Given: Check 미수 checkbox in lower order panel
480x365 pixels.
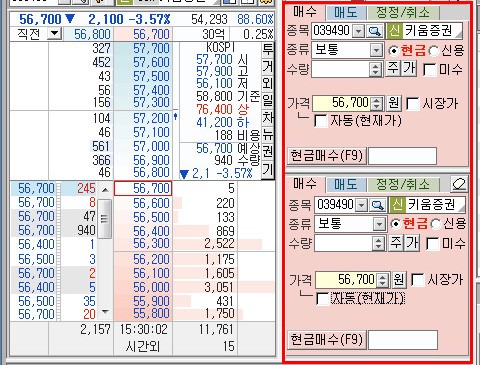Looking at the screenshot, I should pos(432,244).
